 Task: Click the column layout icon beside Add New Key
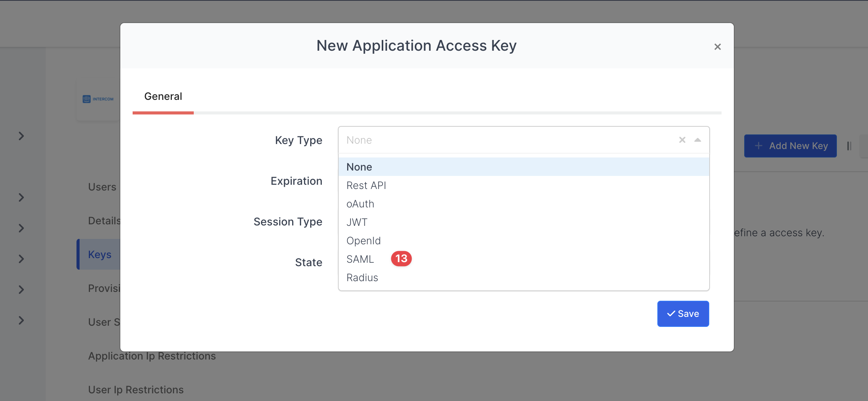tap(849, 146)
